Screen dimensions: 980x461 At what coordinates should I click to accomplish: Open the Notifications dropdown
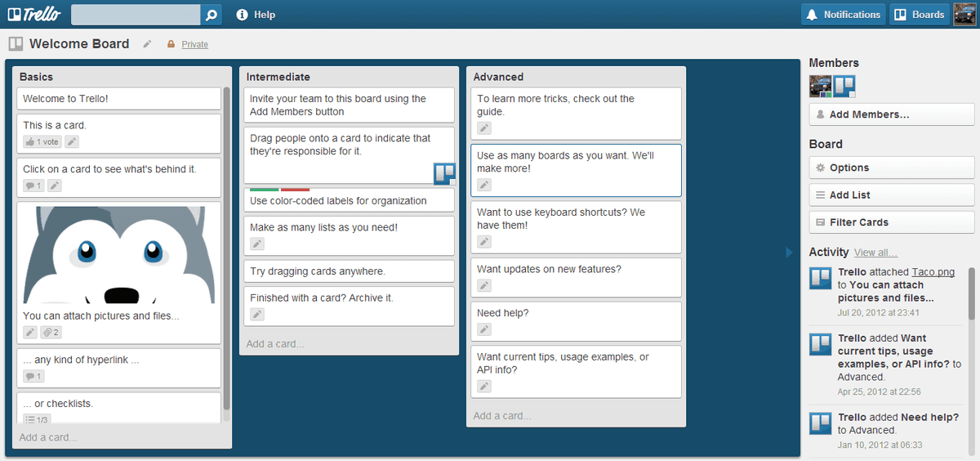click(844, 15)
